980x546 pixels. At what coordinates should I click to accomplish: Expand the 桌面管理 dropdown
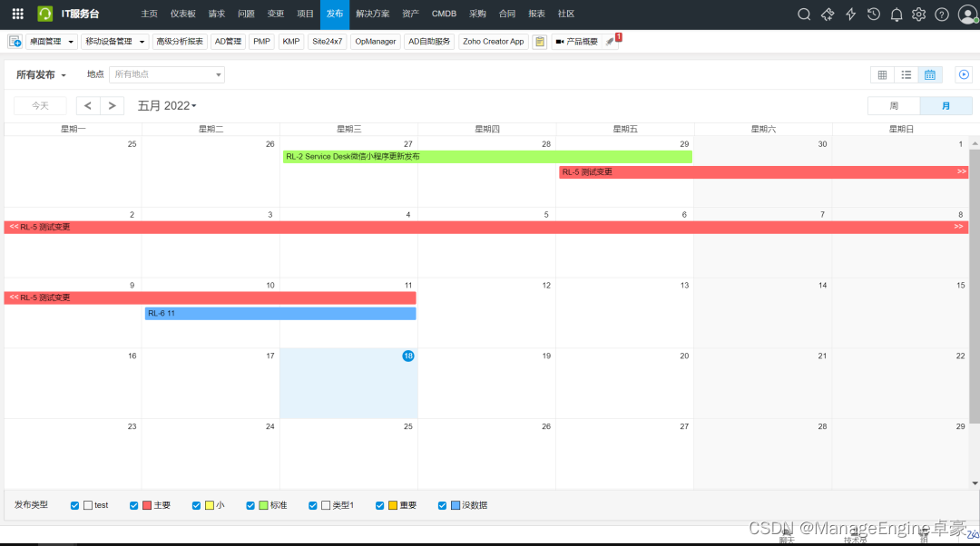[x=52, y=41]
